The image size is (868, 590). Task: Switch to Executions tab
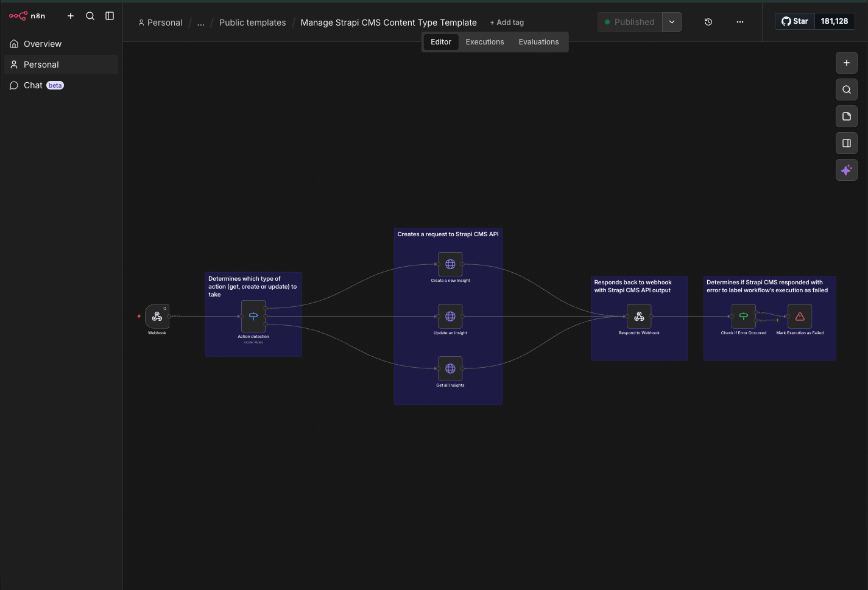[485, 42]
